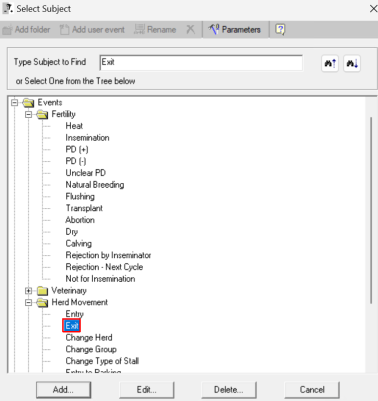Screen dimensions: 378x401
Task: Click the Type Subject to Find field
Action: (201, 63)
